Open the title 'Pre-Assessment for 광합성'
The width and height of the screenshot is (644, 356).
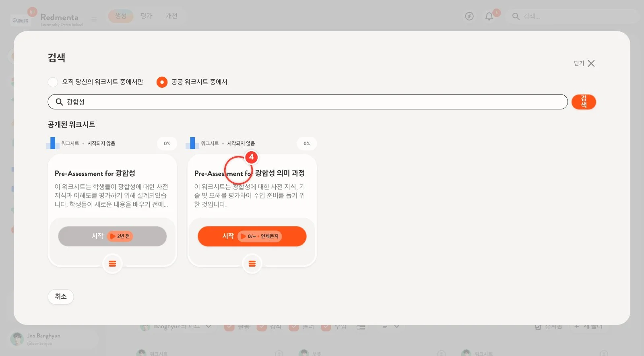95,173
